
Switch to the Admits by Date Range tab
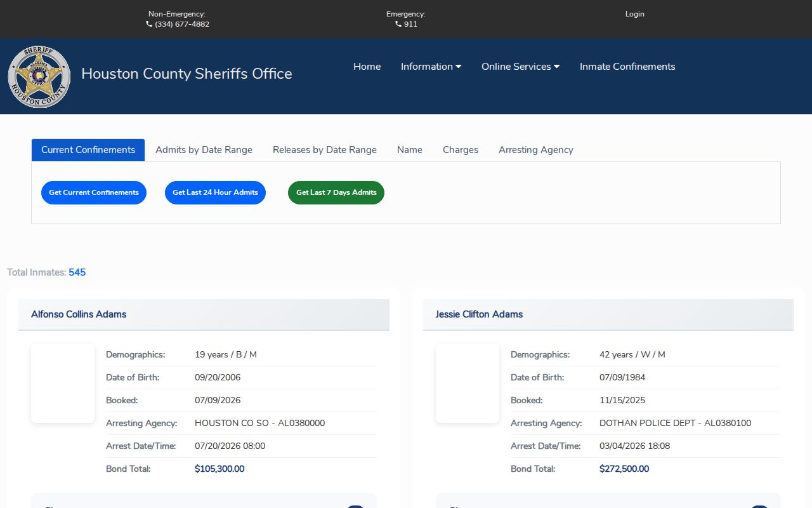204,150
